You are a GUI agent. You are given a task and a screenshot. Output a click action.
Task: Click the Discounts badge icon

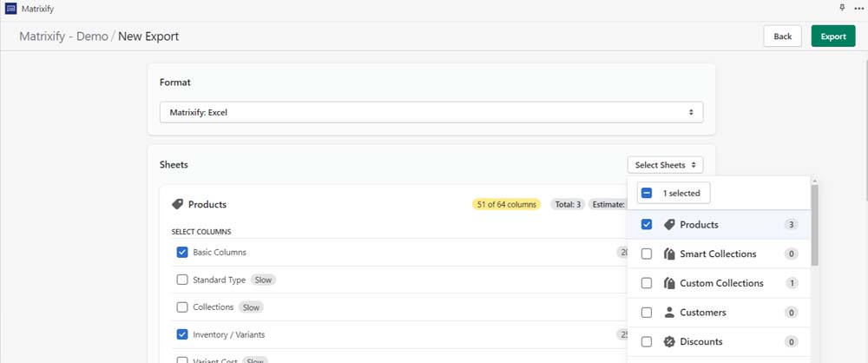[669, 342]
